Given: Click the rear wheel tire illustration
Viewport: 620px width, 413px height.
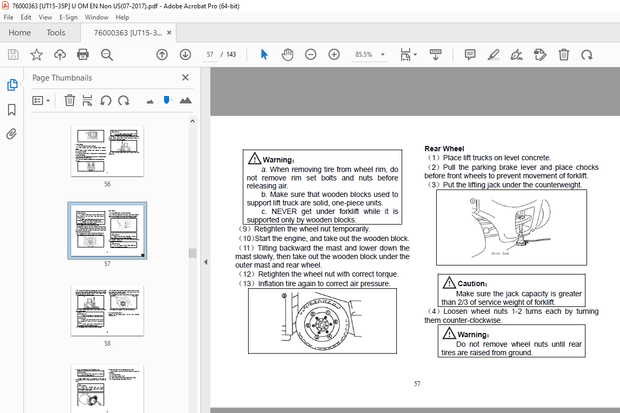Looking at the screenshot, I should coord(322,321).
